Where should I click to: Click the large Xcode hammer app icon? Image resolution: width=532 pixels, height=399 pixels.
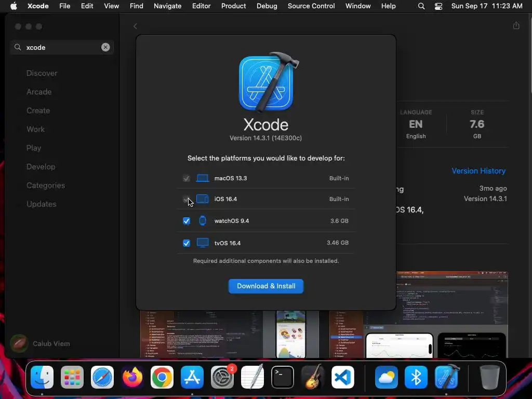268,83
